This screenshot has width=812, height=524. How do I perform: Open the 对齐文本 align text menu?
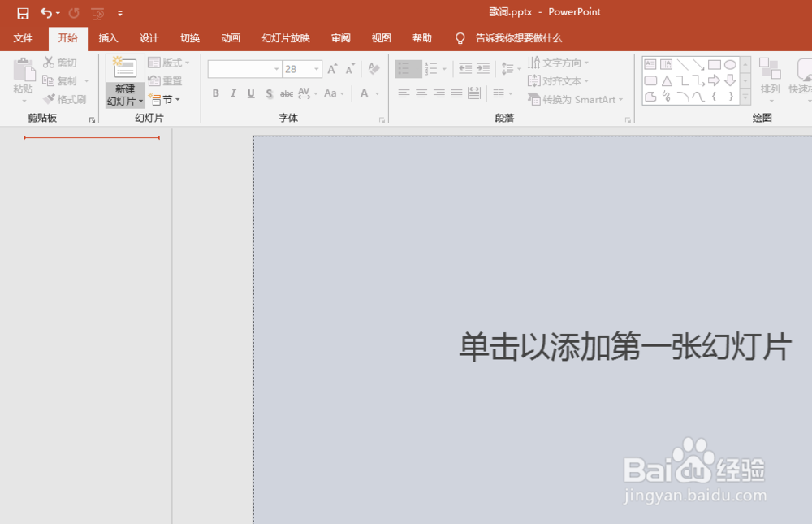(559, 81)
